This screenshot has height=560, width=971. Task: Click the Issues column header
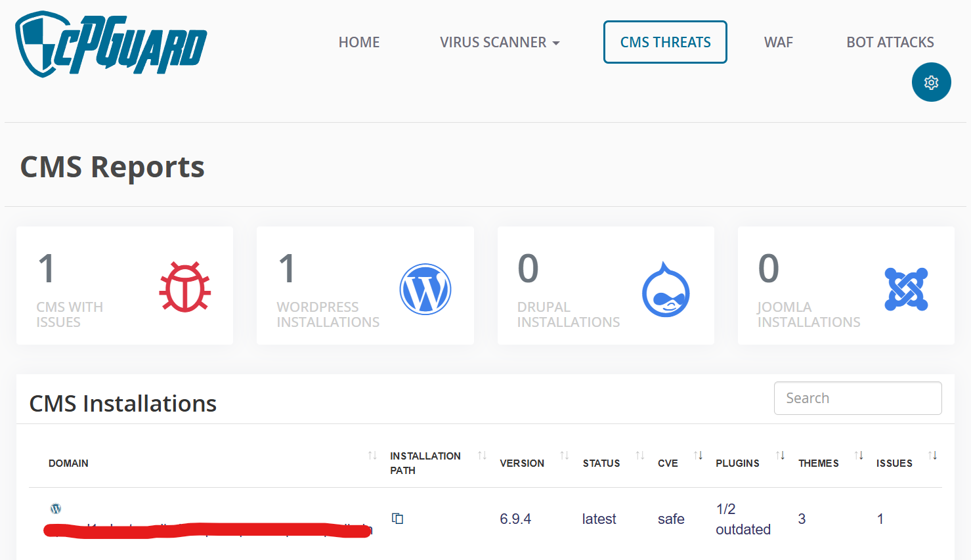click(x=894, y=463)
